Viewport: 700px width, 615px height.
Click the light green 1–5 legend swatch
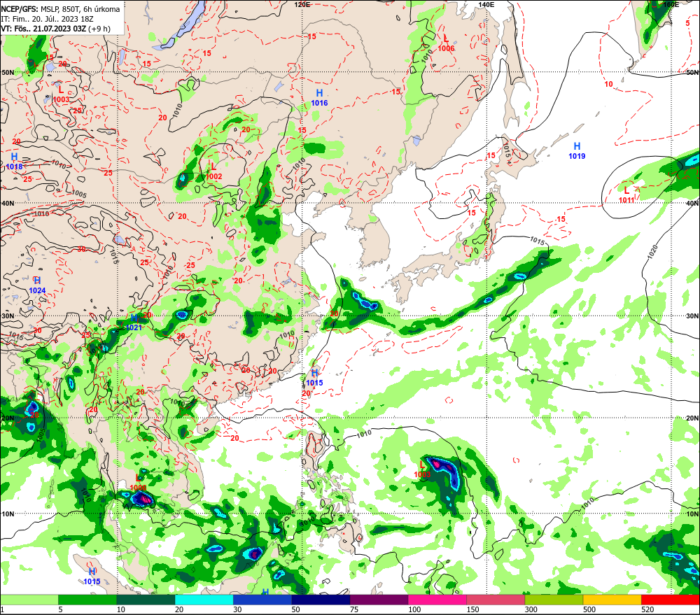(x=29, y=600)
